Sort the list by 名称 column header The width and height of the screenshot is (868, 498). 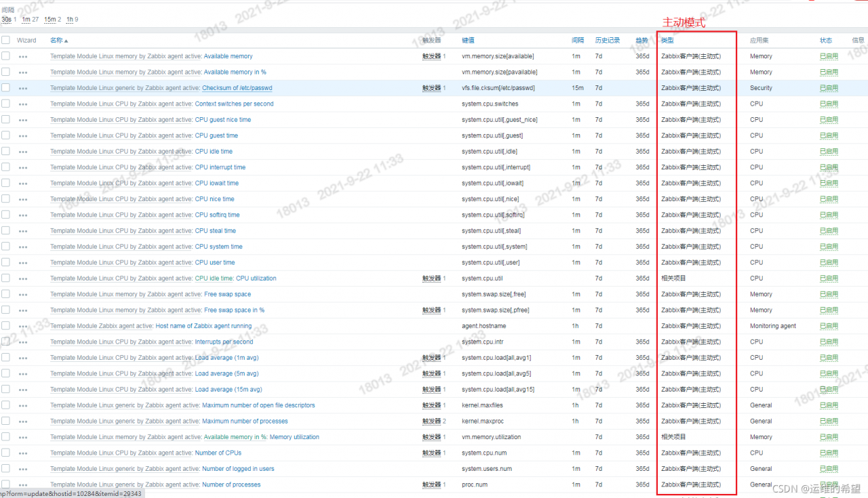pyautogui.click(x=59, y=41)
